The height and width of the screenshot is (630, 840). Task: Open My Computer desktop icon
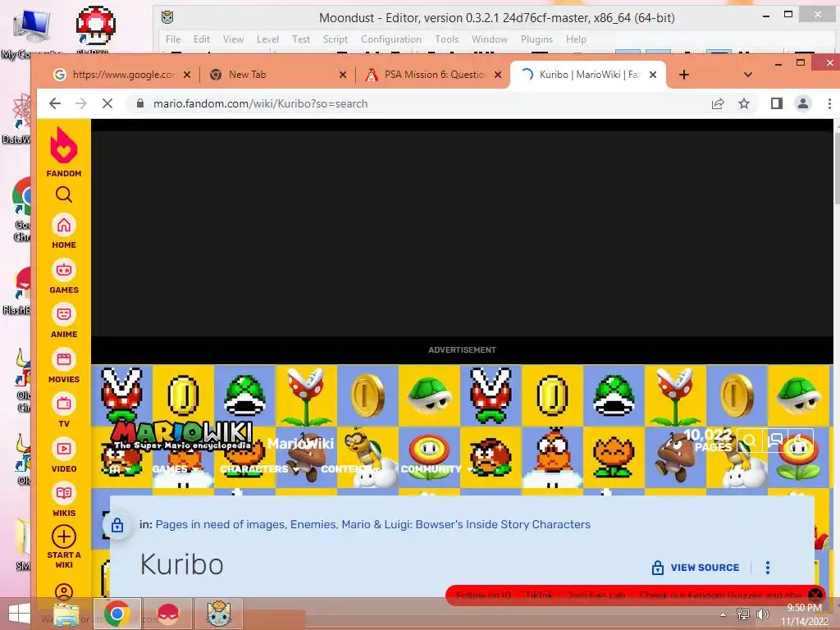31,32
